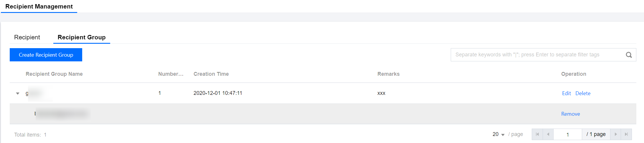The width and height of the screenshot is (644, 143).
Task: Switch to the Recipient tab
Action: 27,37
